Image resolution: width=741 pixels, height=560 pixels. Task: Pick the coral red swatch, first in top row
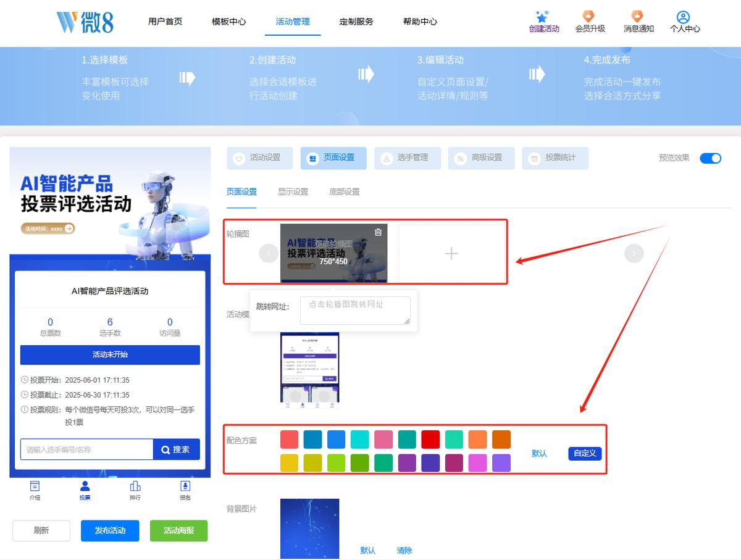coord(289,440)
